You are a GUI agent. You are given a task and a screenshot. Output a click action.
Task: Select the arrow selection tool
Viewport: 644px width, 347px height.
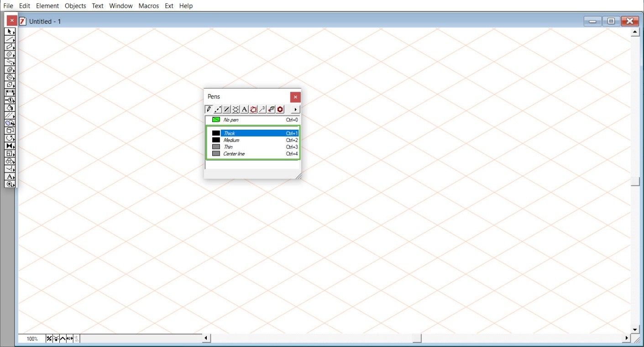click(x=10, y=32)
